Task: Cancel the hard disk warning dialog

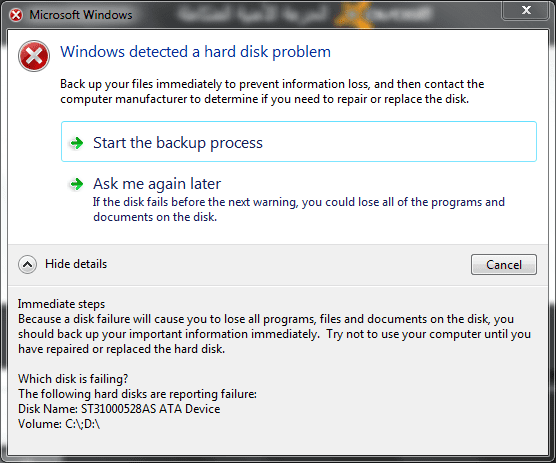Action: (x=504, y=264)
